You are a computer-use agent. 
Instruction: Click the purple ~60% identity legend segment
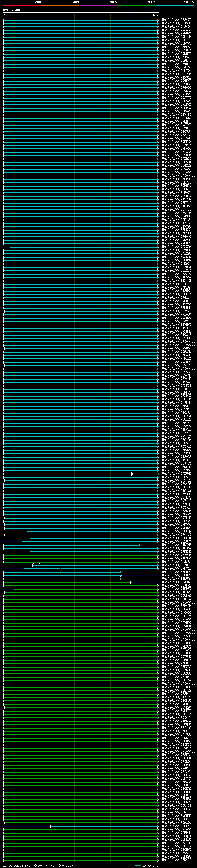(99, 6)
